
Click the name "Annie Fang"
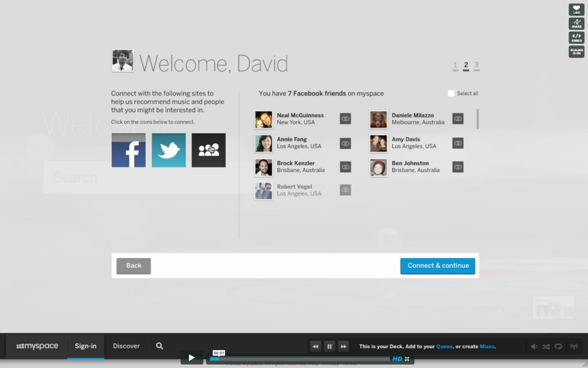point(292,139)
